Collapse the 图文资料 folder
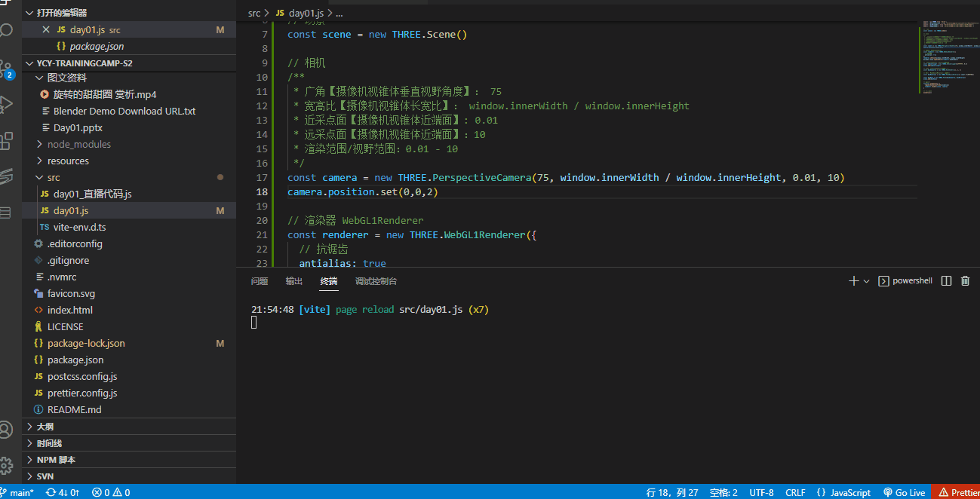980x499 pixels. coord(129,78)
